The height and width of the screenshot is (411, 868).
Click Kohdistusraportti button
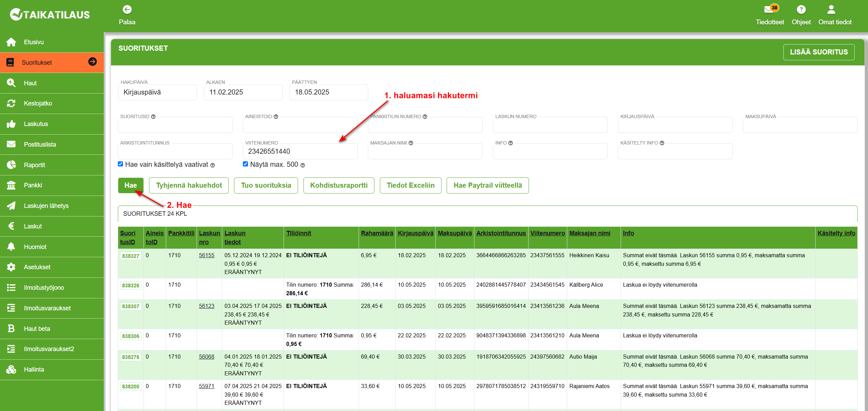tap(339, 185)
